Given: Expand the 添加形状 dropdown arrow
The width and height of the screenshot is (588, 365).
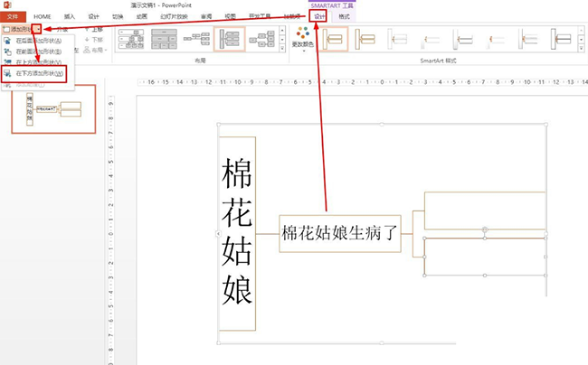Looking at the screenshot, I should 37,29.
